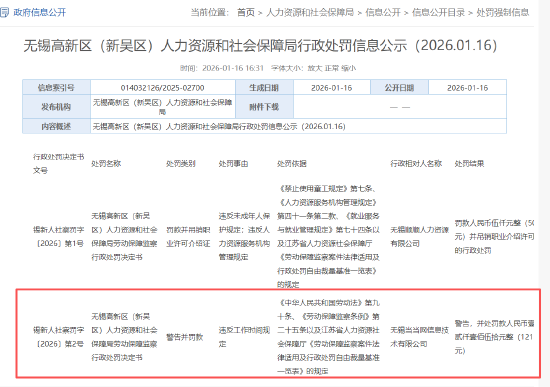
Task: Click the 公开日期 label cell
Action: [x=399, y=87]
